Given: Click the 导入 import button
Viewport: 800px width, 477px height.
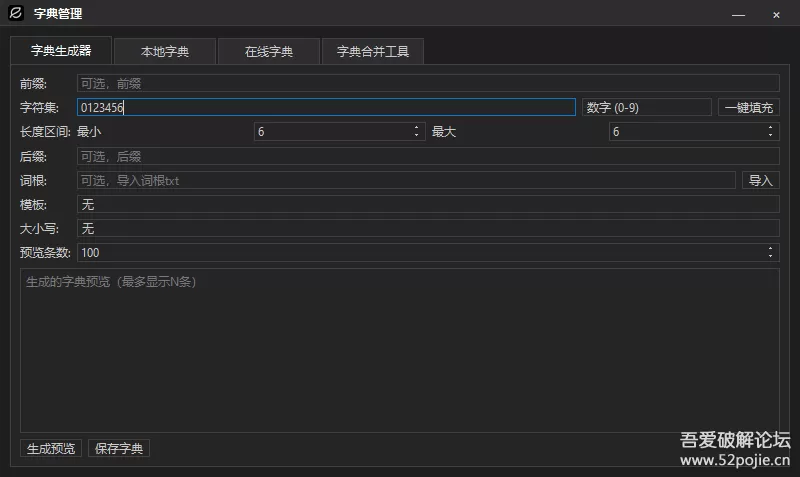Looking at the screenshot, I should [760, 180].
